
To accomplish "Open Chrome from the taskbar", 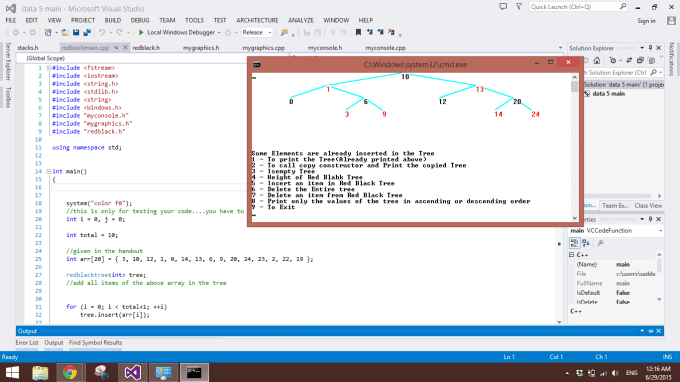I will 70,372.
